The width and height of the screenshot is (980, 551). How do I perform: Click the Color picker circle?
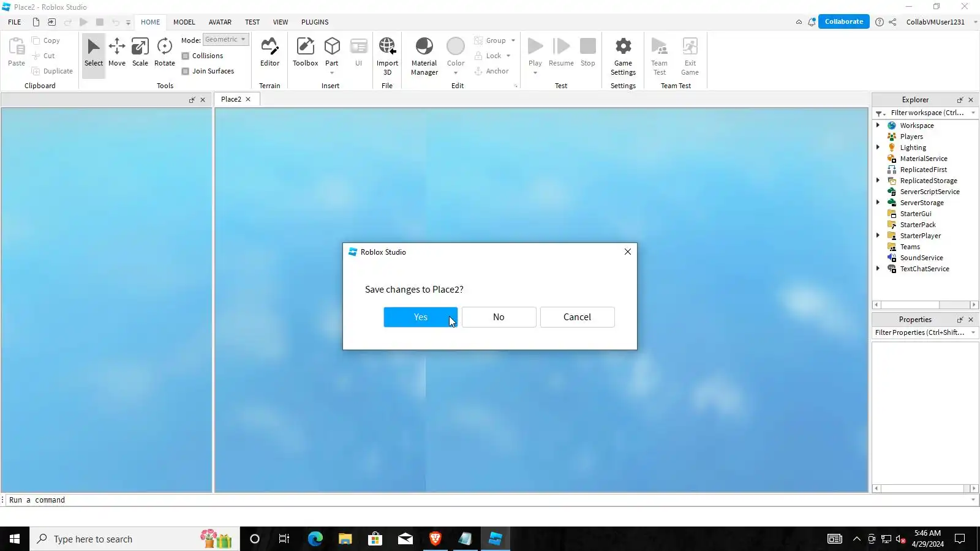[456, 47]
